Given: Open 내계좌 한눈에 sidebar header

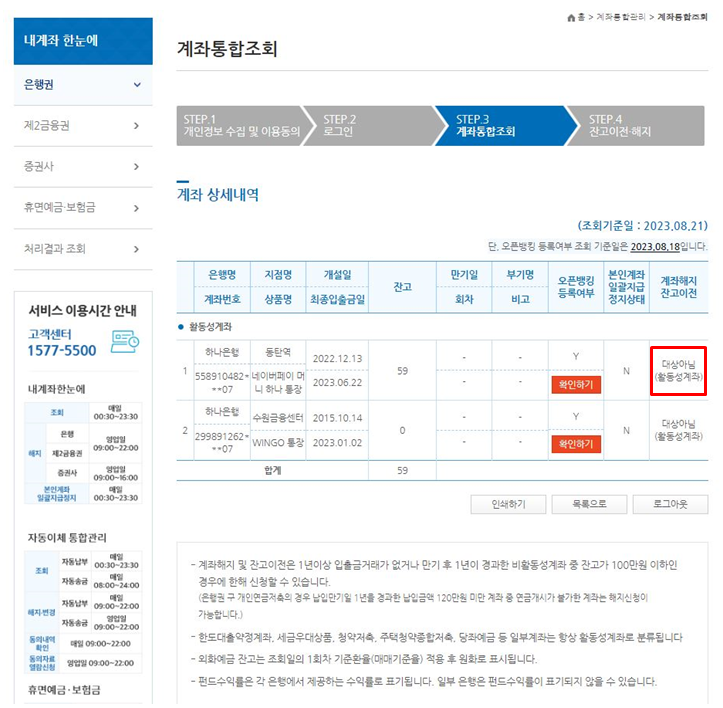Looking at the screenshot, I should click(83, 41).
